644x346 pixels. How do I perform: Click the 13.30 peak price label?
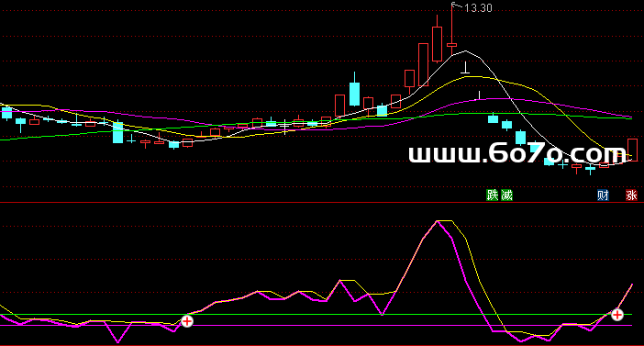478,8
